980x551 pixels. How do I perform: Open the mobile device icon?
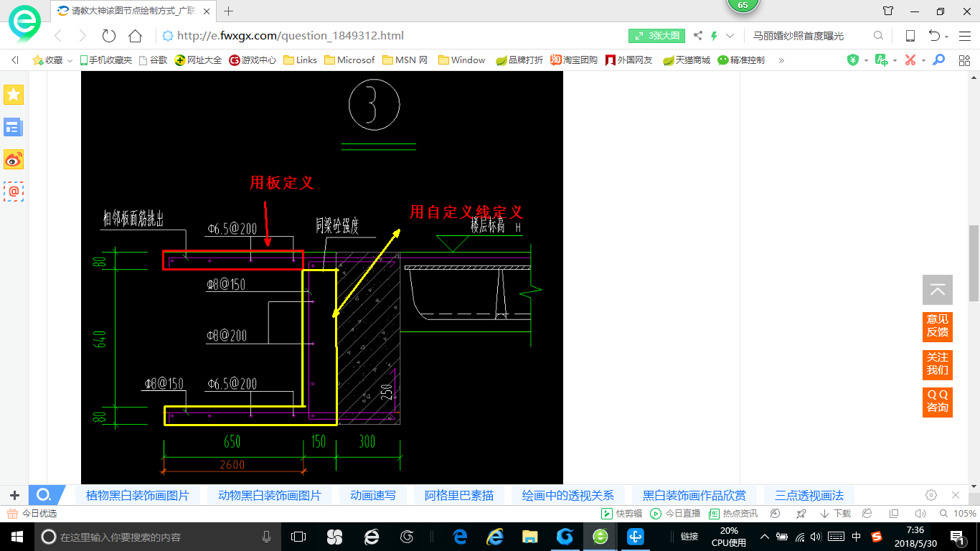tap(910, 36)
